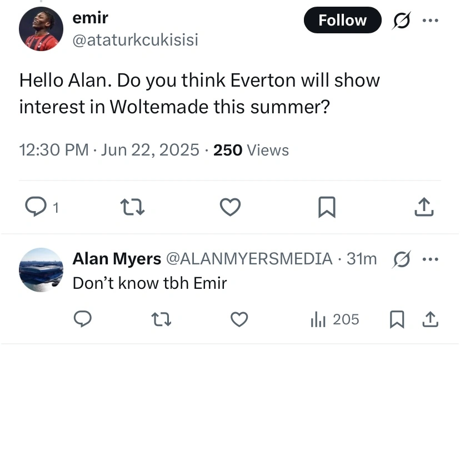Open more options on Alan Myers' reply
Image resolution: width=460 pixels, height=476 pixels.
point(430,259)
